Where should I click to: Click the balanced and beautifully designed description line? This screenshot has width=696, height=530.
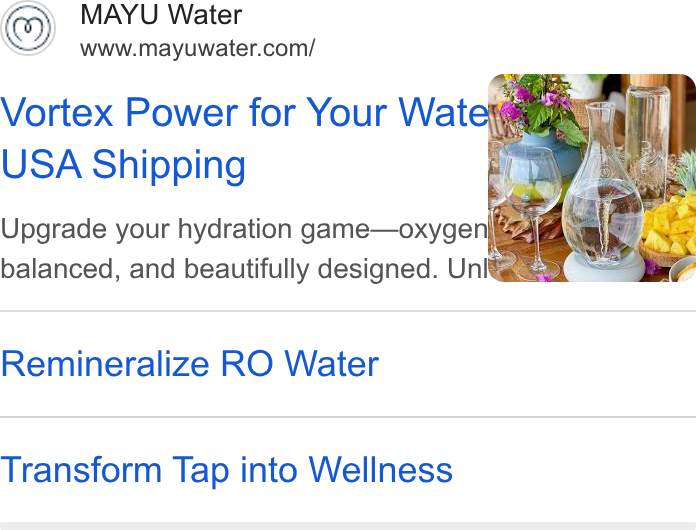(244, 269)
